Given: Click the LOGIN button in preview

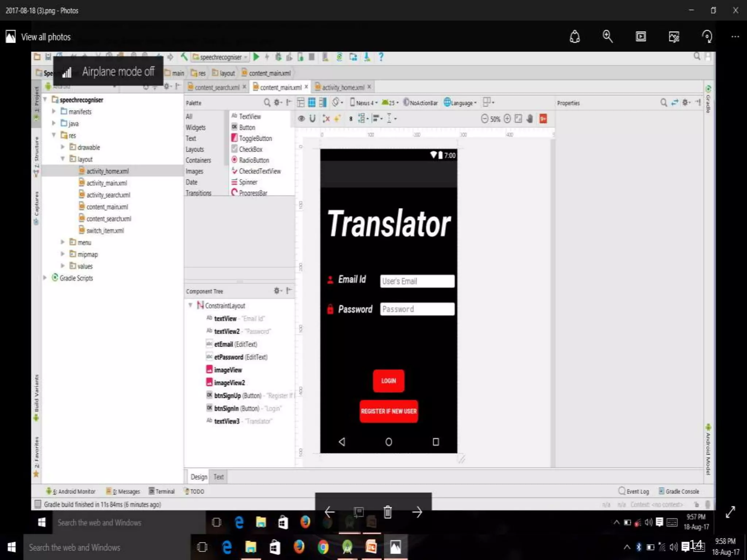Looking at the screenshot, I should [388, 381].
